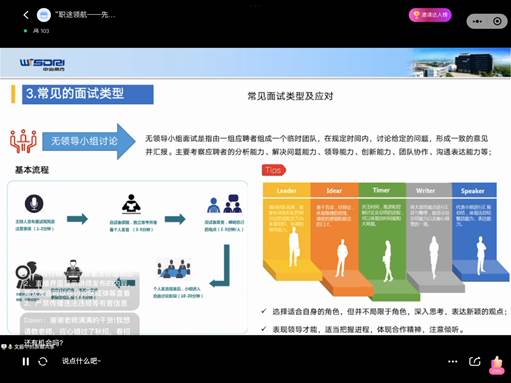The width and height of the screenshot is (511, 383).
Task: Tap the '说点什么吧' comment input field
Action: 81,361
